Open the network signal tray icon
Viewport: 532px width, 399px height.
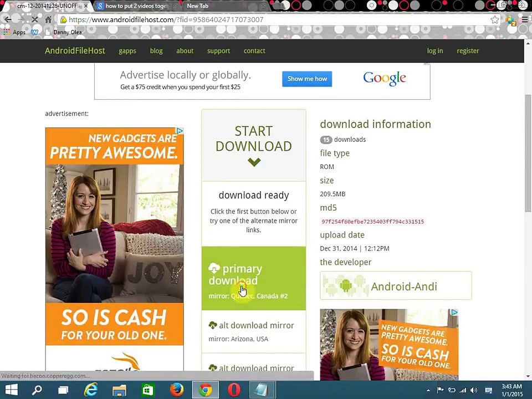463,391
